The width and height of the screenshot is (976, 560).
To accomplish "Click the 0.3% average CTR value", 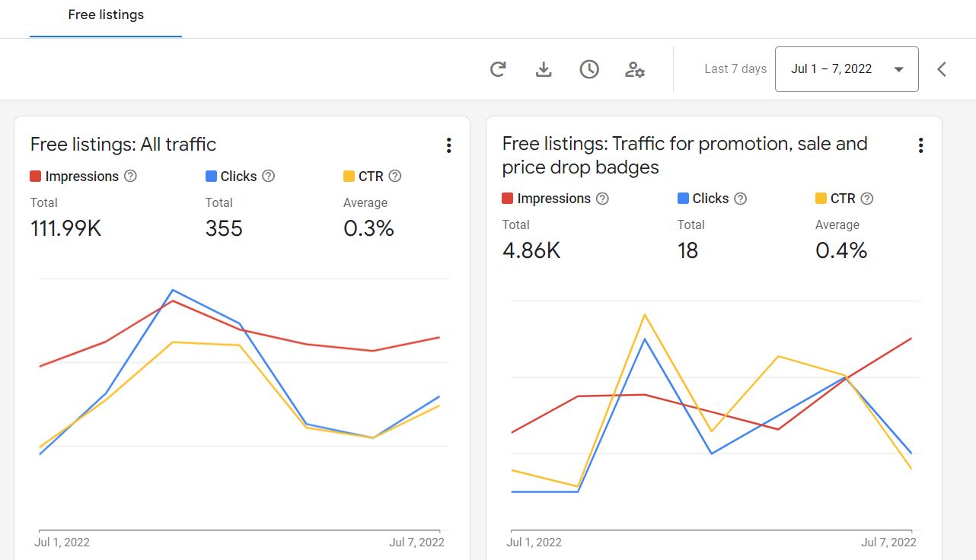I will pyautogui.click(x=368, y=228).
